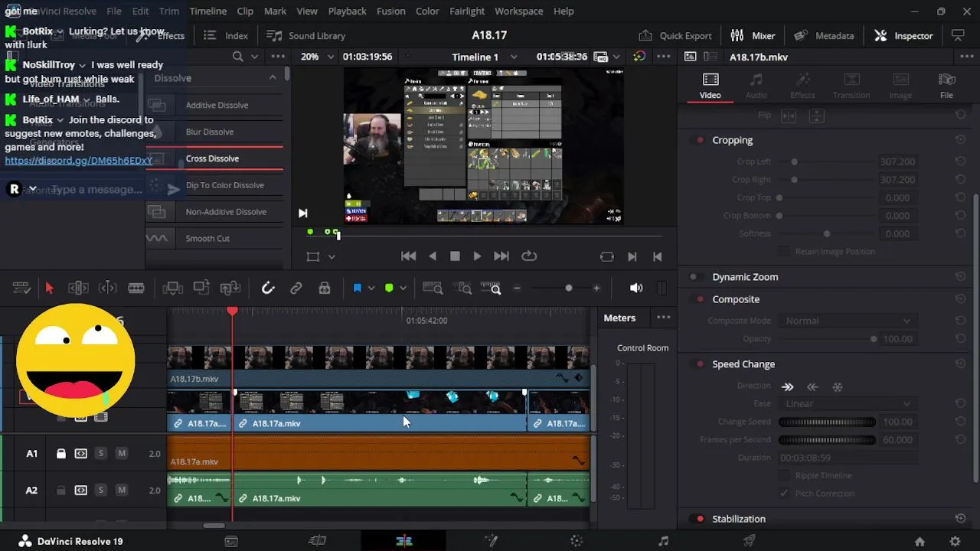Click the Custom Zoom icon
The image size is (980, 551).
tap(492, 288)
